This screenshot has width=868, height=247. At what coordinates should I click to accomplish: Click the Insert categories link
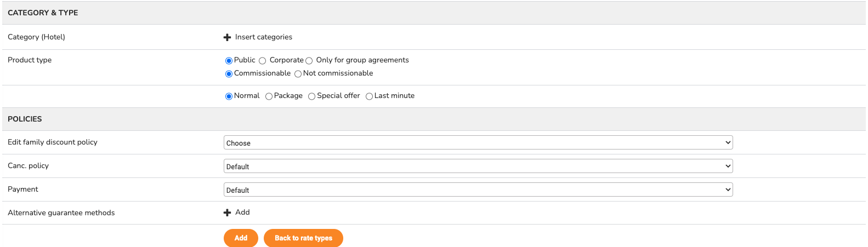(x=264, y=37)
